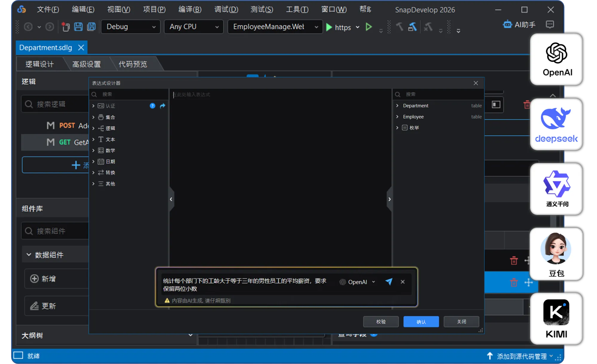
Task: Expand the 数学 category in the expression tree
Action: point(93,150)
